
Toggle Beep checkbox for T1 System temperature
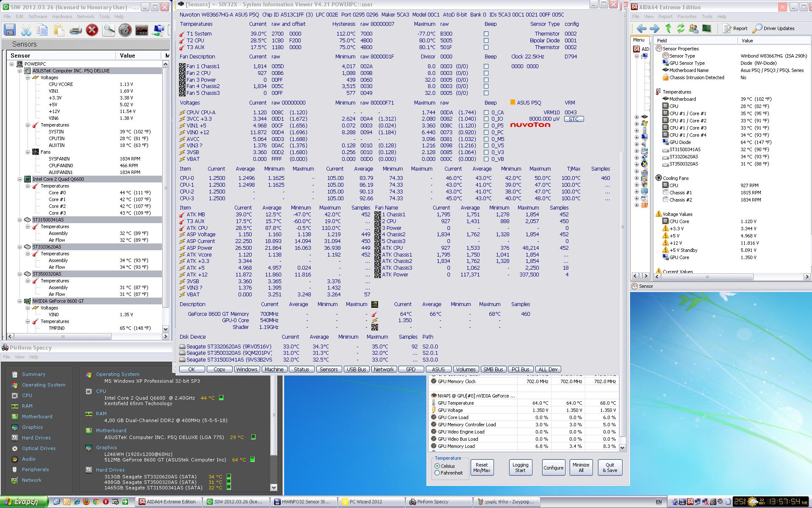pyautogui.click(x=486, y=34)
